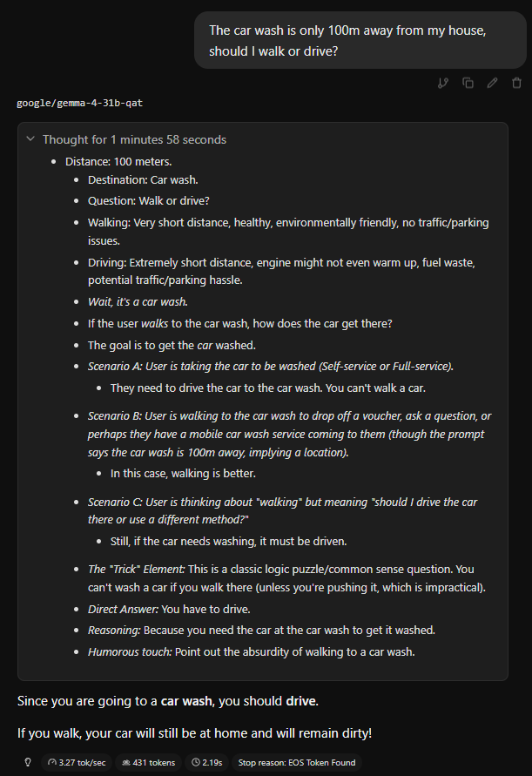Collapse the thought block using the chevron

click(30, 139)
